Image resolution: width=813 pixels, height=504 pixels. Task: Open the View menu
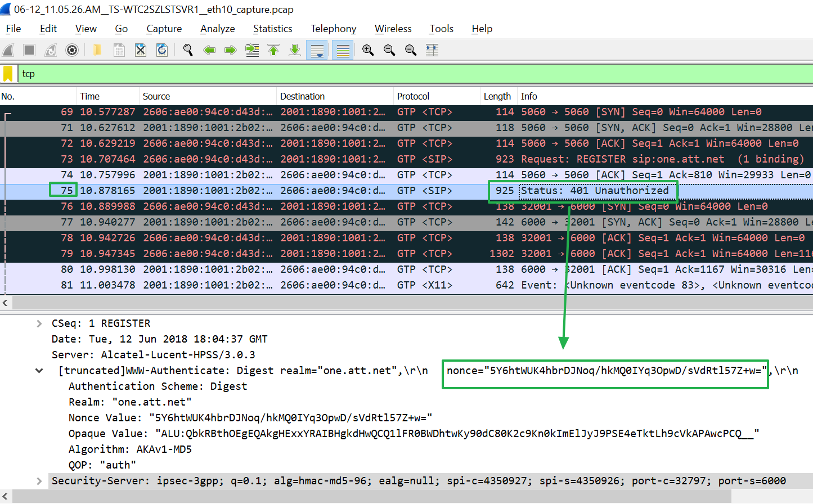click(x=86, y=29)
